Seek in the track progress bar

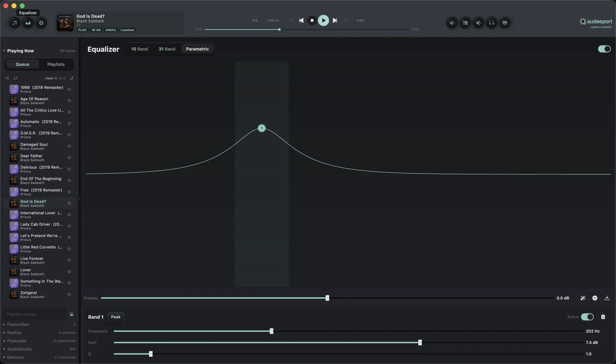click(x=307, y=30)
